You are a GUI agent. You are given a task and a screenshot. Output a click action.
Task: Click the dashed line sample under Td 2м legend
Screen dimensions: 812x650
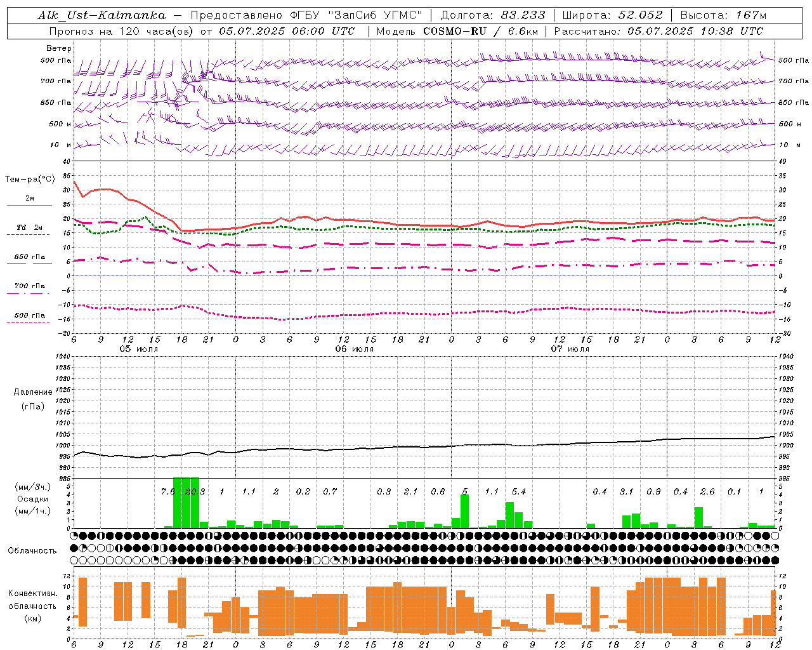[x=28, y=235]
